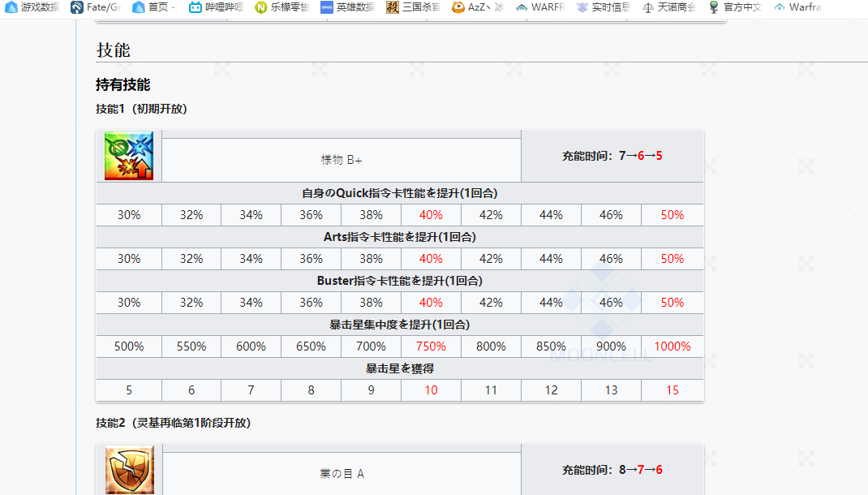Click the 850% star concentration cell

pos(551,346)
